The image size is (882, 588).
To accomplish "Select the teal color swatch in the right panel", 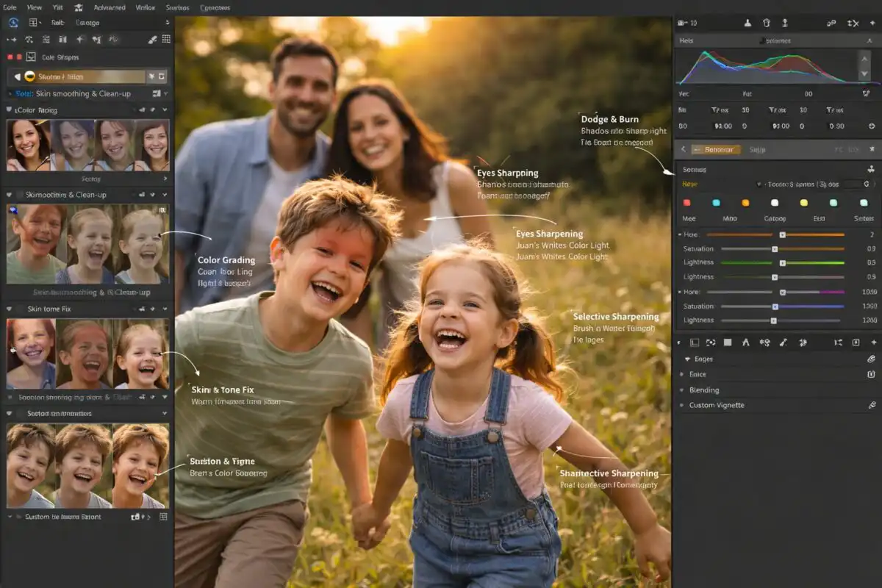I will click(716, 203).
